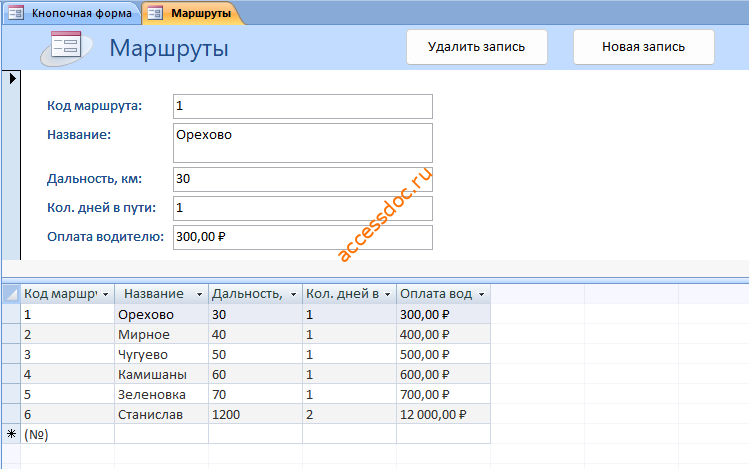Viewport: 749px width, 469px height.
Task: Click the Код маршрута input field
Action: pyautogui.click(x=303, y=106)
